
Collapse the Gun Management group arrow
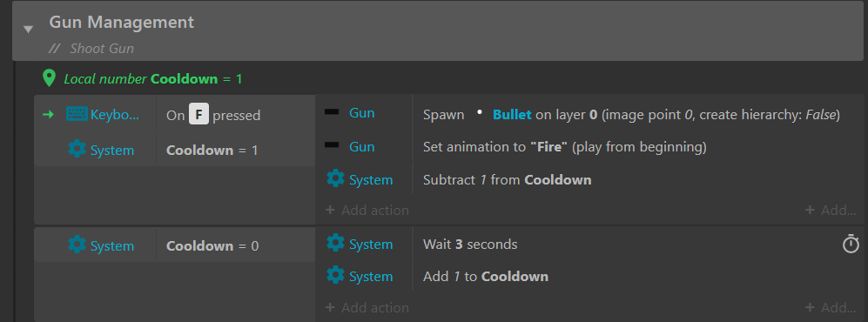pyautogui.click(x=28, y=30)
